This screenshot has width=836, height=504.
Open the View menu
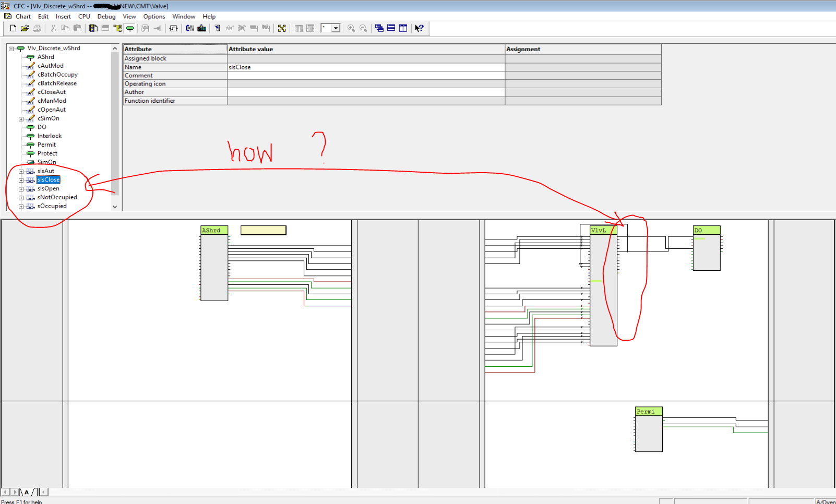tap(129, 16)
